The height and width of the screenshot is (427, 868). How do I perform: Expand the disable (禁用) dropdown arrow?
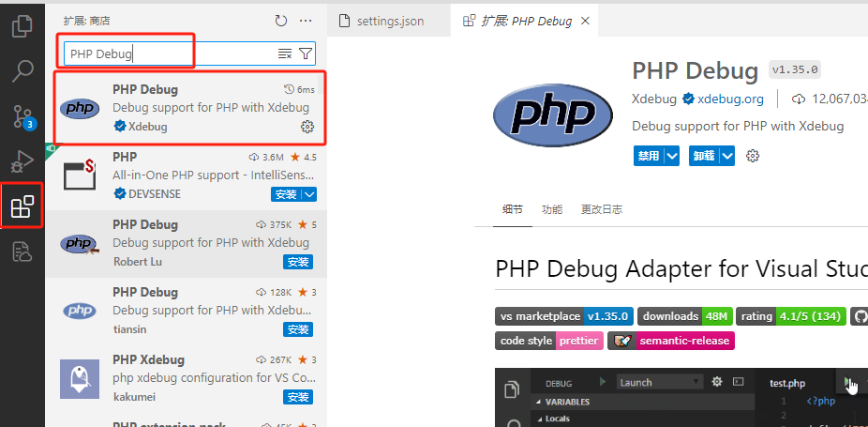pyautogui.click(x=672, y=156)
